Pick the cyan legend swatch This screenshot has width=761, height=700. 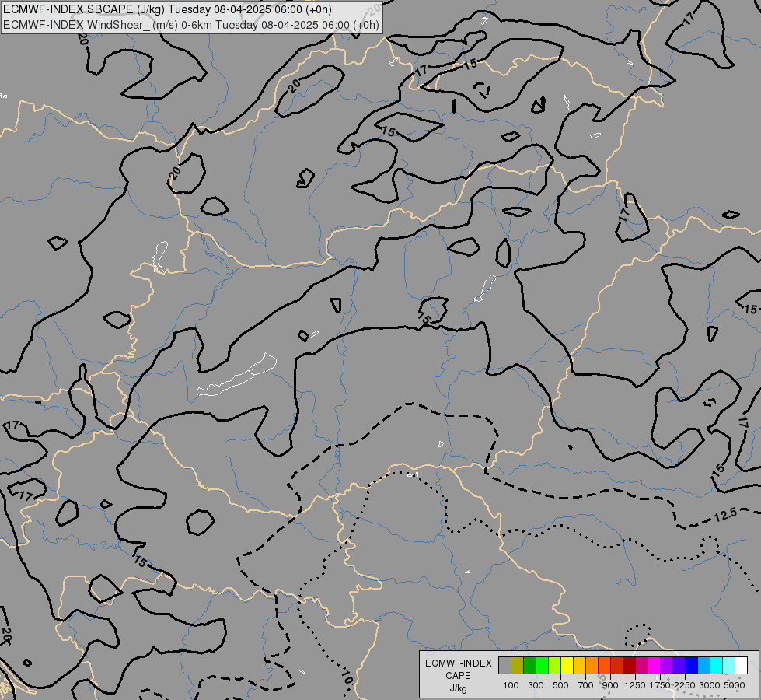(717, 666)
